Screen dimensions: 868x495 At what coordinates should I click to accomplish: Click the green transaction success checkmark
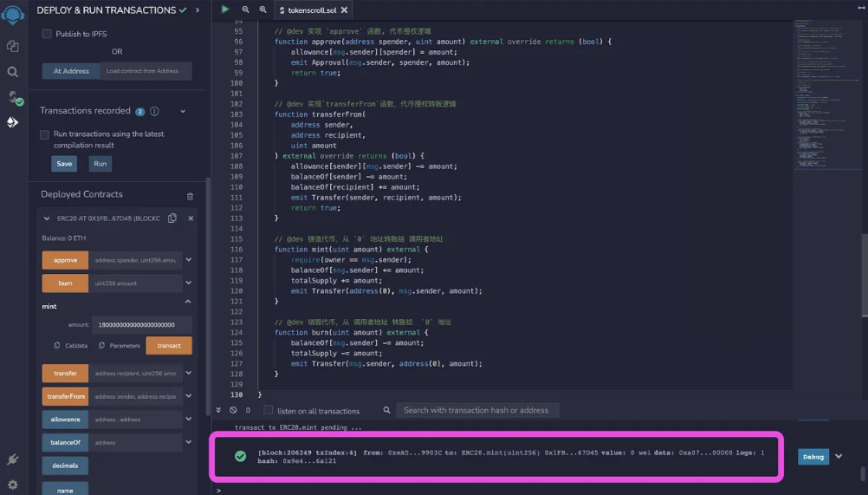point(240,456)
